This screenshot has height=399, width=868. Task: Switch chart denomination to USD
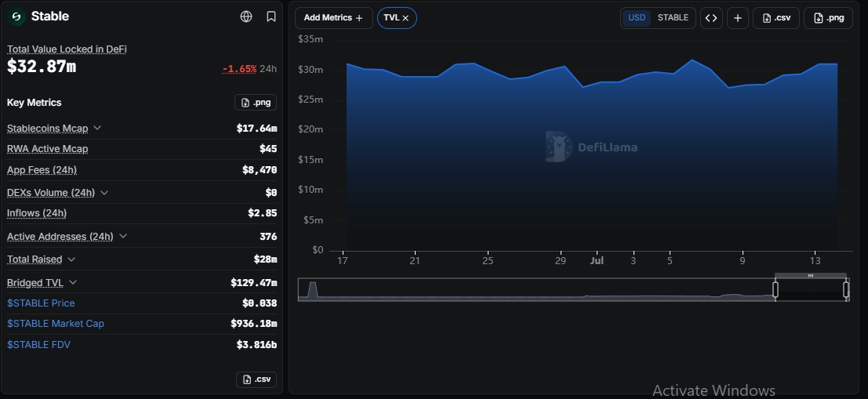[x=637, y=18]
